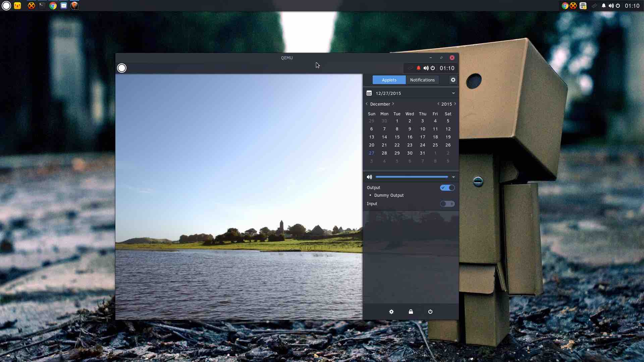
Task: Click the orange globe icon in host panel
Action: tap(74, 6)
